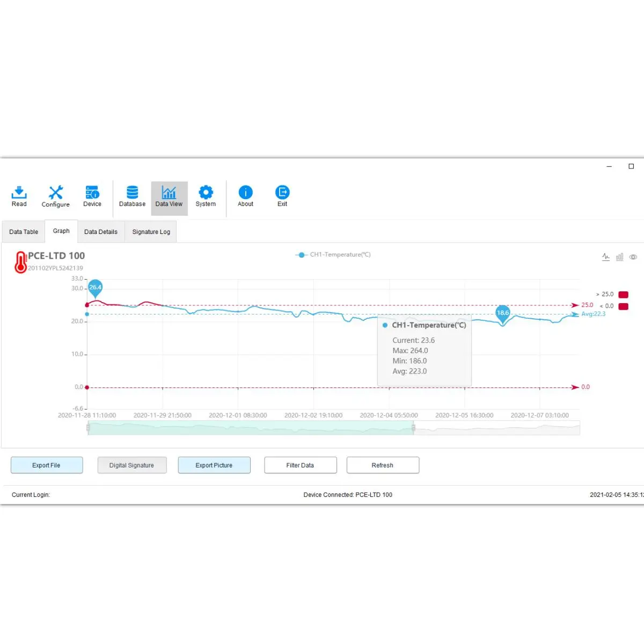This screenshot has width=644, height=644.
Task: Open the Data Details tab
Action: [101, 232]
